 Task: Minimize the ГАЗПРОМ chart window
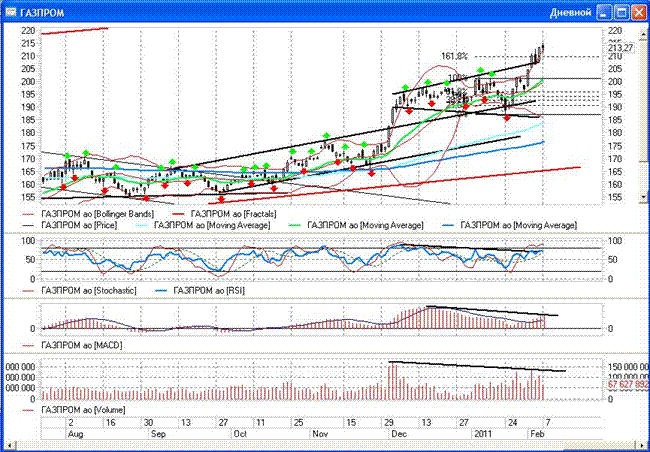(604, 12)
